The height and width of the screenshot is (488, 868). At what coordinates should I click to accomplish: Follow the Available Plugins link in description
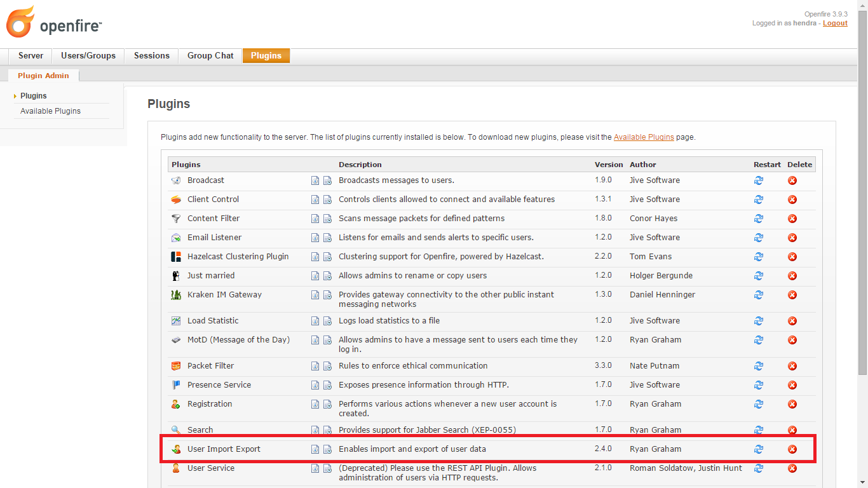click(x=644, y=137)
